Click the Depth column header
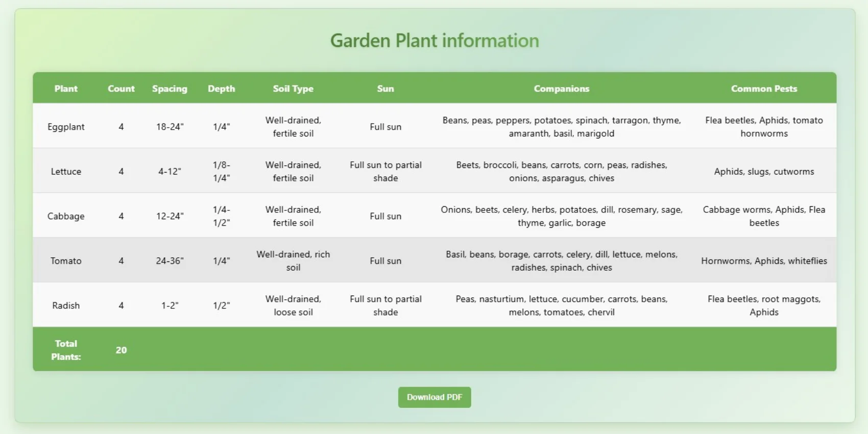The image size is (868, 434). click(221, 88)
